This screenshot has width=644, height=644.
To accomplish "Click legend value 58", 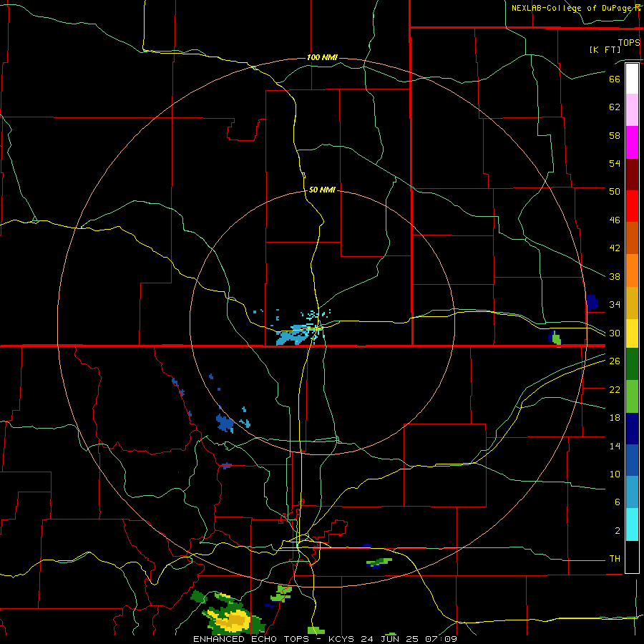I will (x=615, y=135).
